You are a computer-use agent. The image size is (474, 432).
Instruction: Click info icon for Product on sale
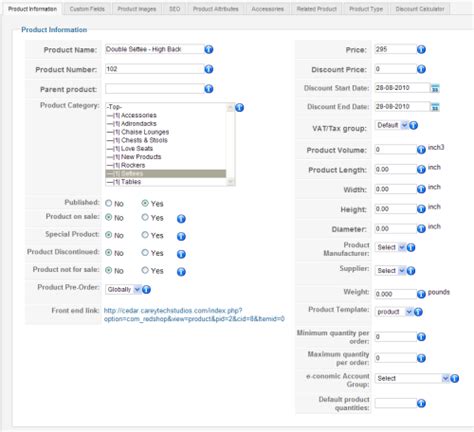(x=181, y=219)
